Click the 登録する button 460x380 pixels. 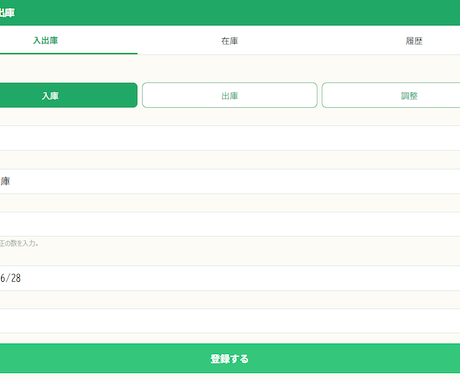[230, 358]
